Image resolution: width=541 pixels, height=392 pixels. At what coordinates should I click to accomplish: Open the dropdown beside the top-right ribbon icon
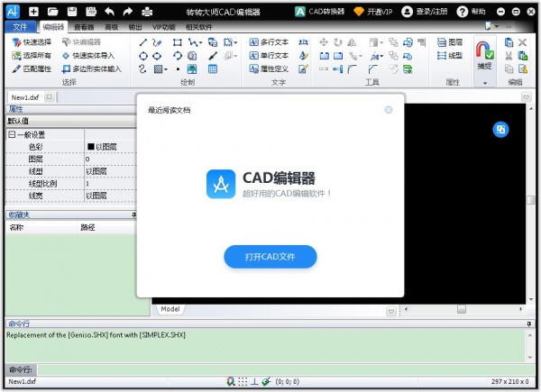[x=497, y=26]
